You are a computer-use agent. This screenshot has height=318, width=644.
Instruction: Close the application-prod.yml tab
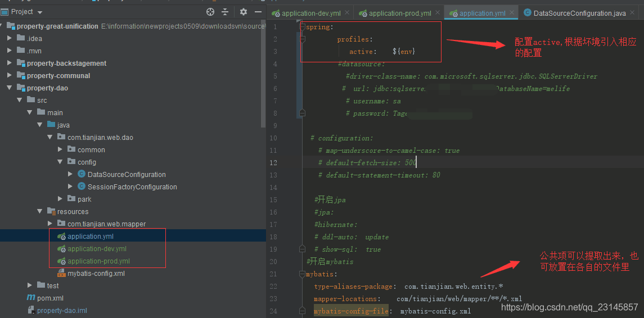[438, 13]
